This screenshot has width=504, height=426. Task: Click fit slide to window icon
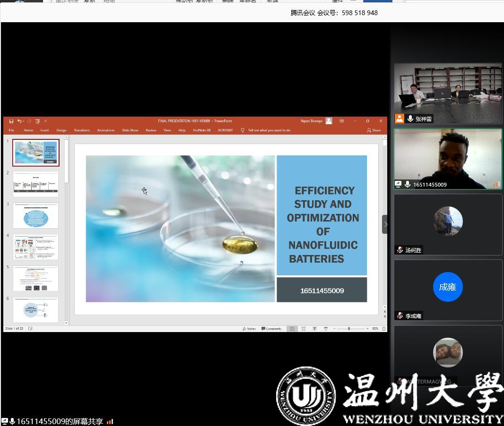click(383, 329)
